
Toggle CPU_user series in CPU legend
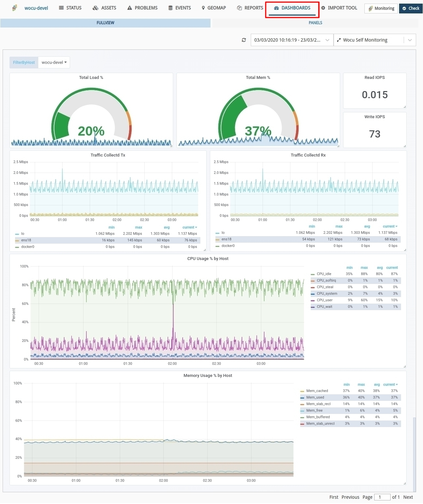[x=325, y=300]
